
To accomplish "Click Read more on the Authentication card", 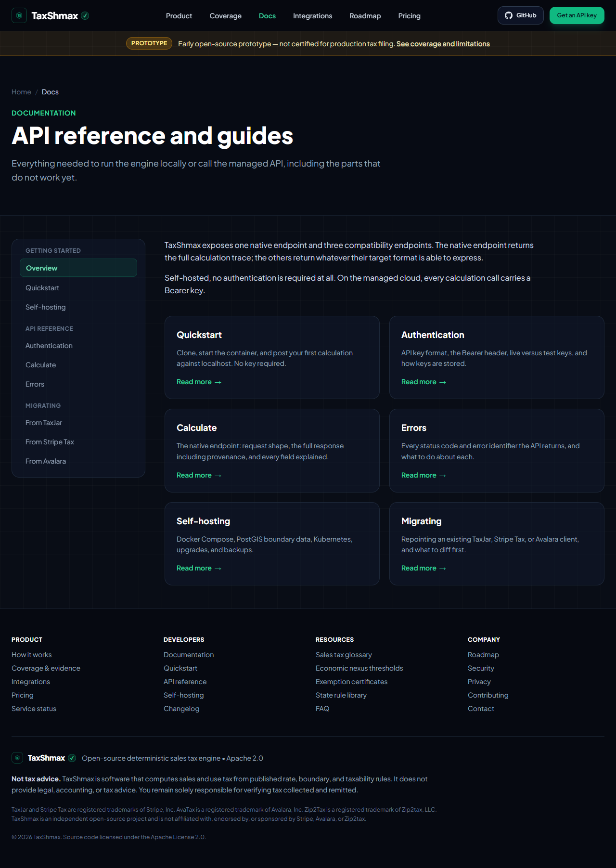I will coord(423,382).
